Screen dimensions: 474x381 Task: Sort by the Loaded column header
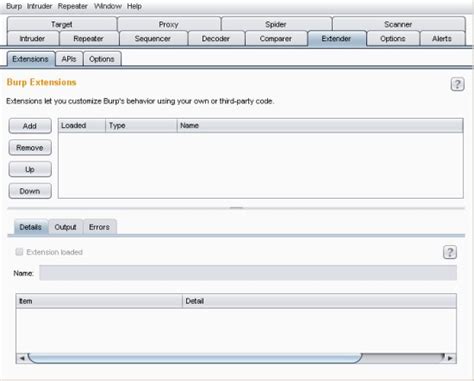point(82,126)
